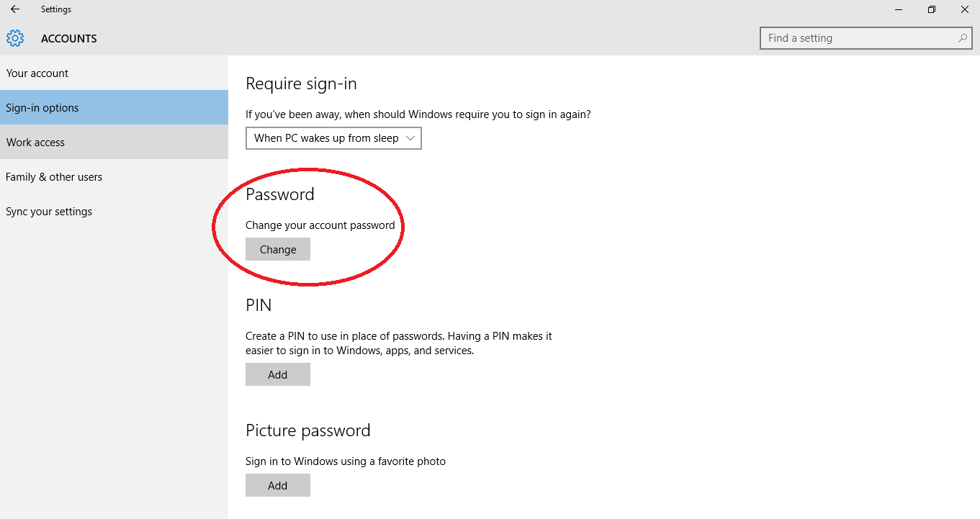Click the search magnifier icon

point(963,37)
